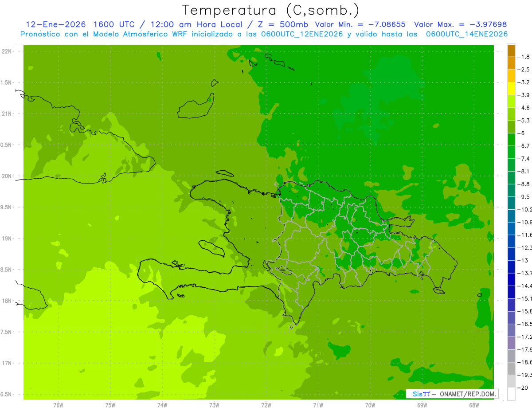Click the 75W longitude axis label
Image resolution: width=532 pixels, height=411 pixels.
click(110, 405)
